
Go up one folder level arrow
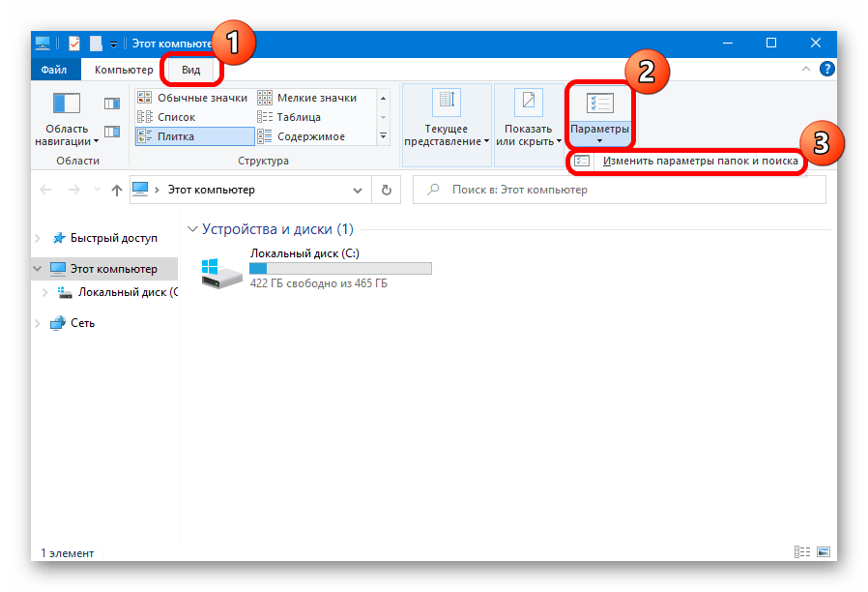[x=116, y=190]
